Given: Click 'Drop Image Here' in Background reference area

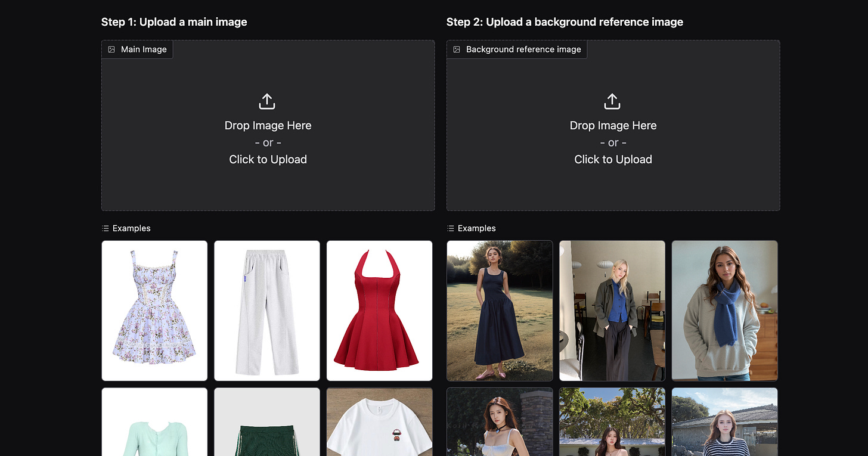Looking at the screenshot, I should (613, 125).
